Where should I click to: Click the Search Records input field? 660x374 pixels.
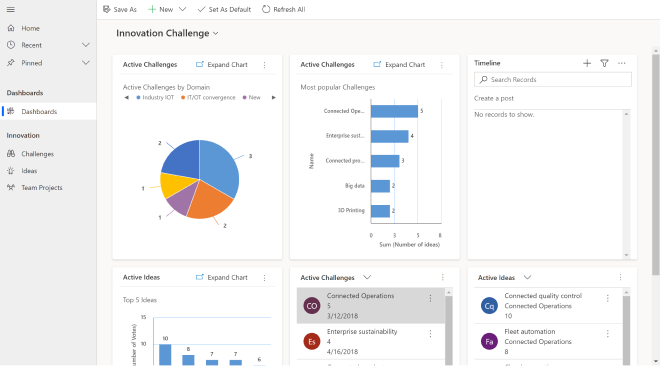[x=553, y=80]
